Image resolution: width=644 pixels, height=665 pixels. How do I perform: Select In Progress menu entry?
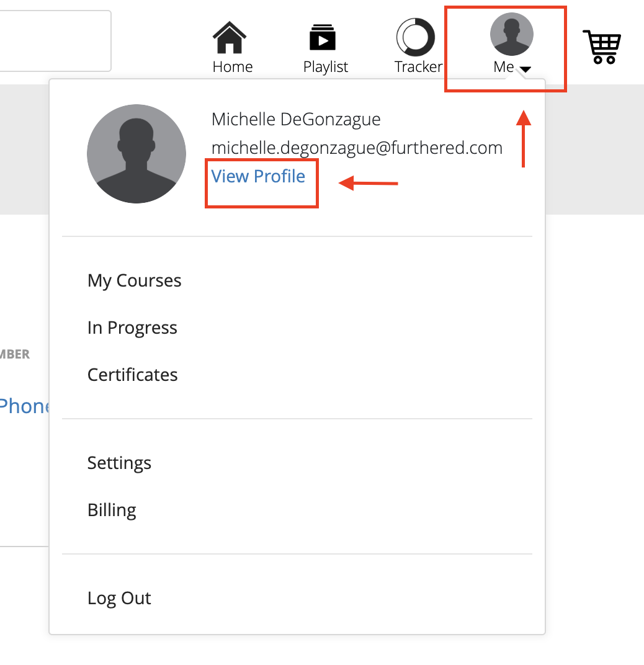point(132,328)
